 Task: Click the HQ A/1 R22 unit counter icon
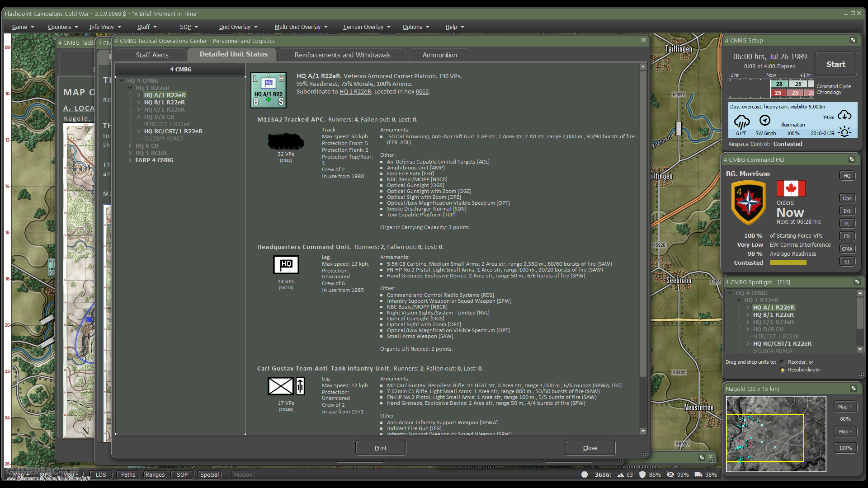tap(269, 90)
